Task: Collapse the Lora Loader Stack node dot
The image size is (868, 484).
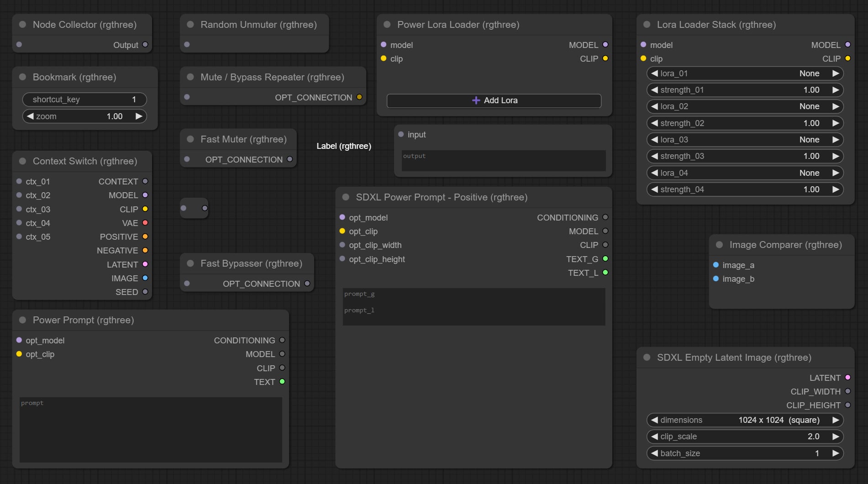Action: (647, 25)
